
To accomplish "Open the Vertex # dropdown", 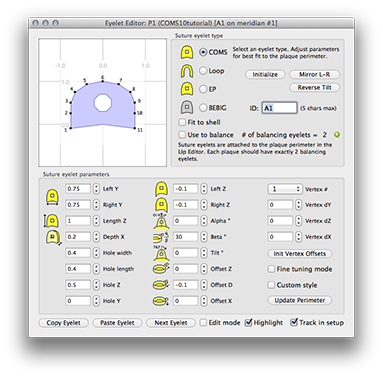I will pos(285,189).
